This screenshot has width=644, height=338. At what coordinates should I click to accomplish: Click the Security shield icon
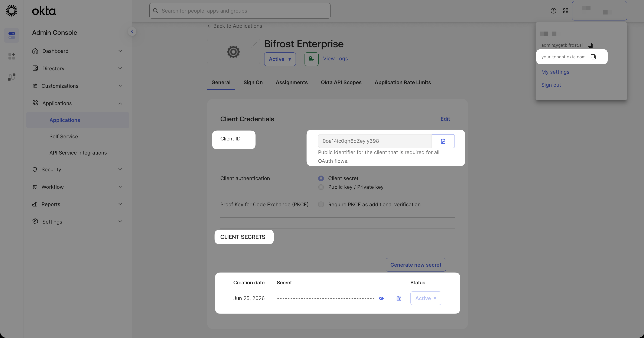[35, 169]
